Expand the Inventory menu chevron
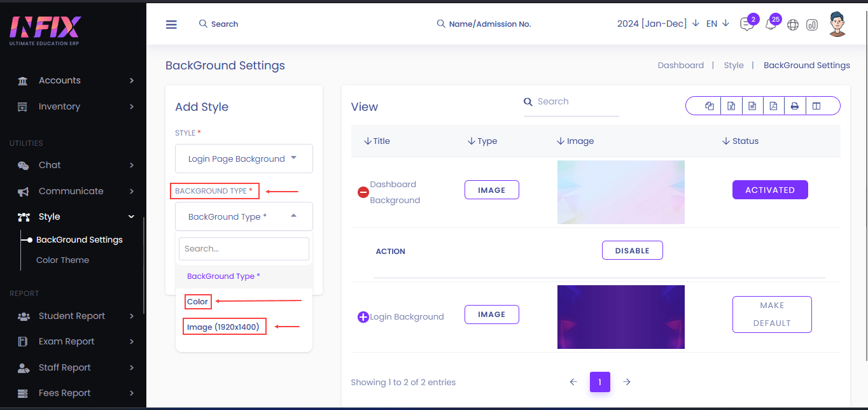The width and height of the screenshot is (868, 410). 132,107
